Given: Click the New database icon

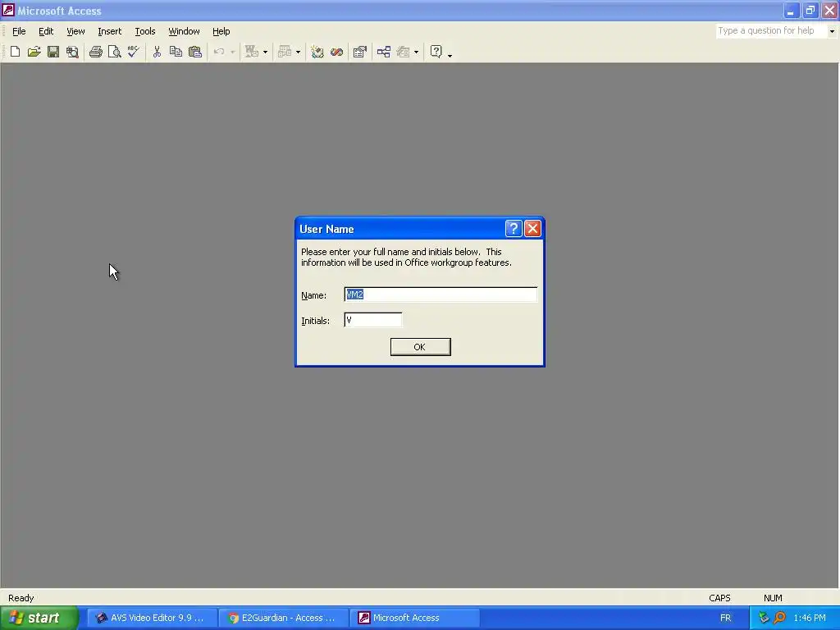Looking at the screenshot, I should tap(15, 52).
